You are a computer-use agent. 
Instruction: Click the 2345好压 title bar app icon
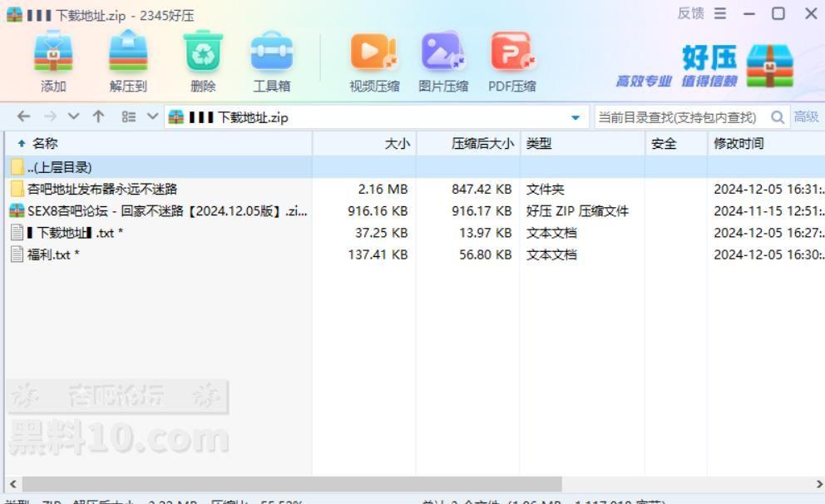tap(14, 14)
